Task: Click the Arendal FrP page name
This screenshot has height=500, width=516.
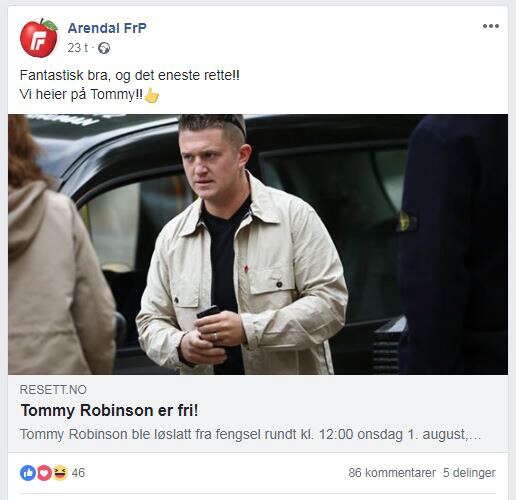Action: [107, 28]
